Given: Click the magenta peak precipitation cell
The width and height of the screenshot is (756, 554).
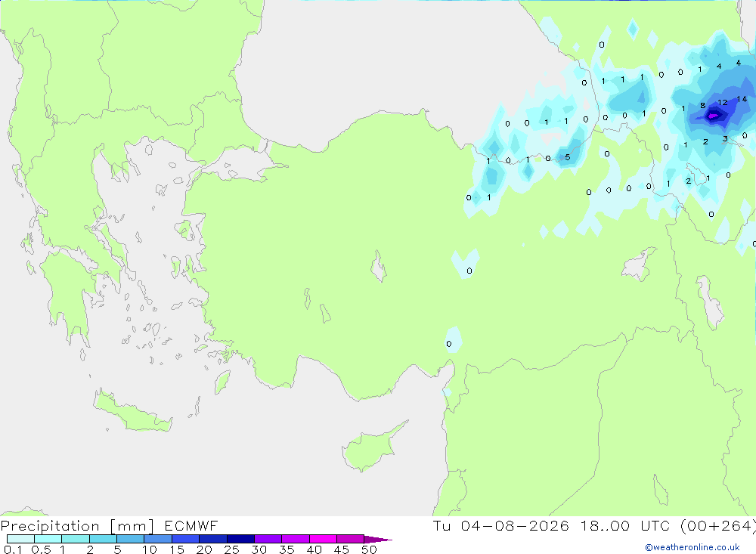Looking at the screenshot, I should point(713,116).
